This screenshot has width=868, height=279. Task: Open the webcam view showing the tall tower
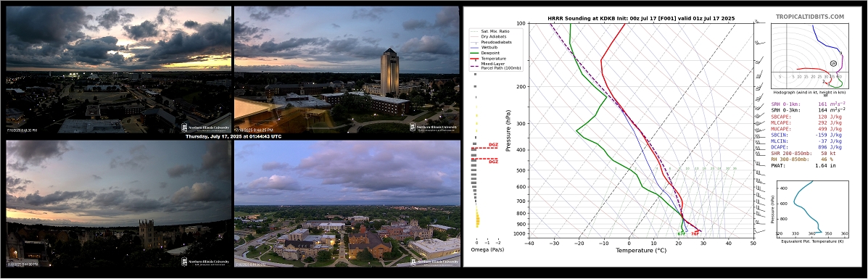(347, 70)
